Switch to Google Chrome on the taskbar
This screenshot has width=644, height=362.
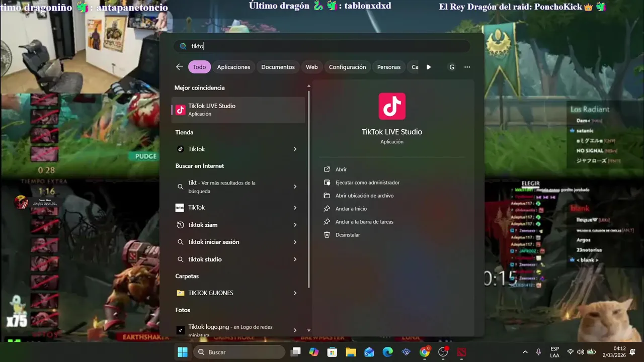coord(425,352)
